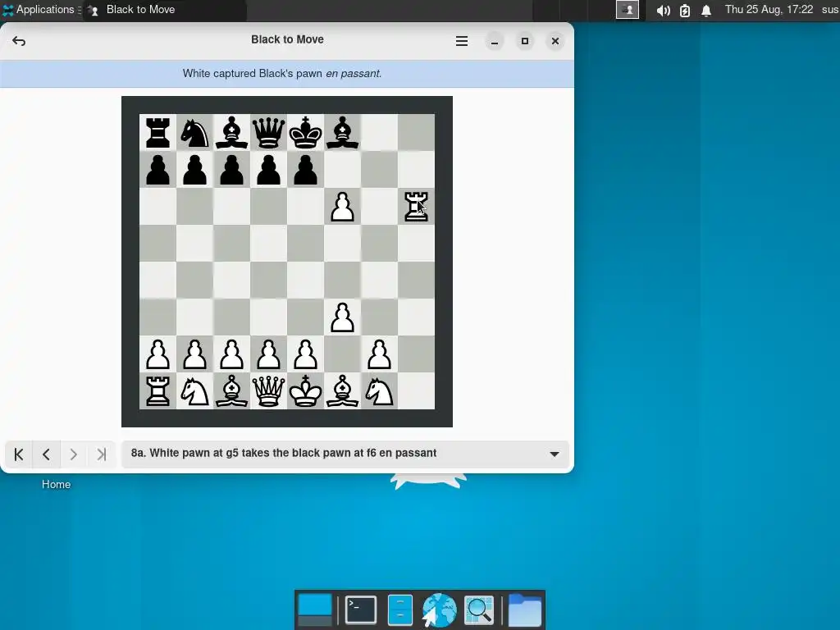Click the white queen on d1

click(268, 391)
